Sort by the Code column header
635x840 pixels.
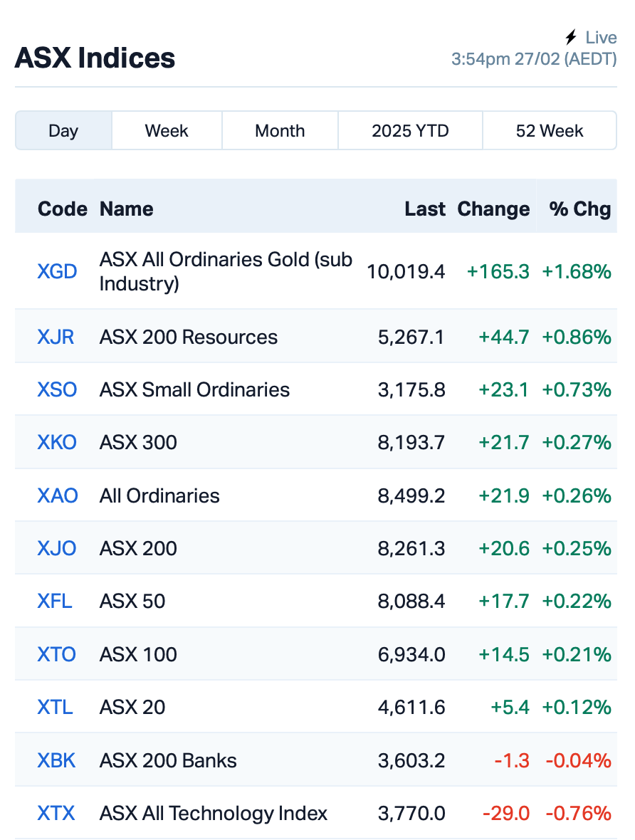click(62, 209)
